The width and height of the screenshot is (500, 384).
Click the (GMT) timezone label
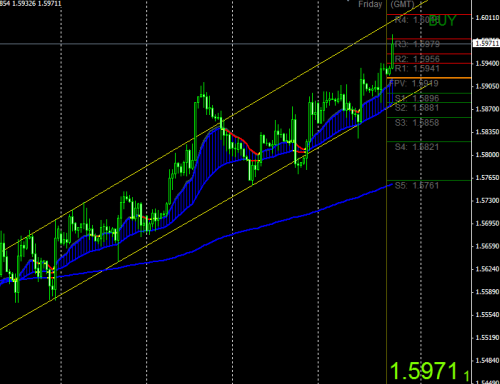coord(402,4)
